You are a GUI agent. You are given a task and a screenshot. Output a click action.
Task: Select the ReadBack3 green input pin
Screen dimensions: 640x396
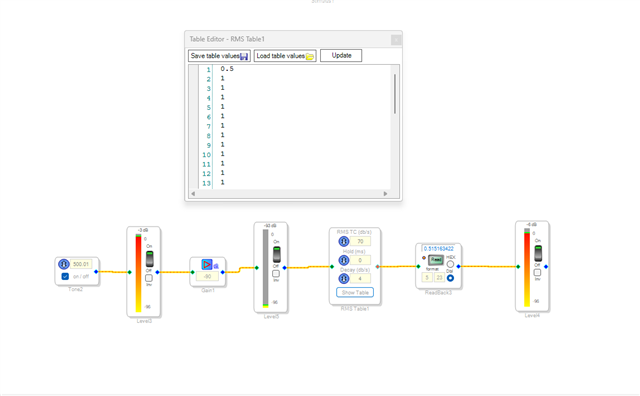point(418,267)
